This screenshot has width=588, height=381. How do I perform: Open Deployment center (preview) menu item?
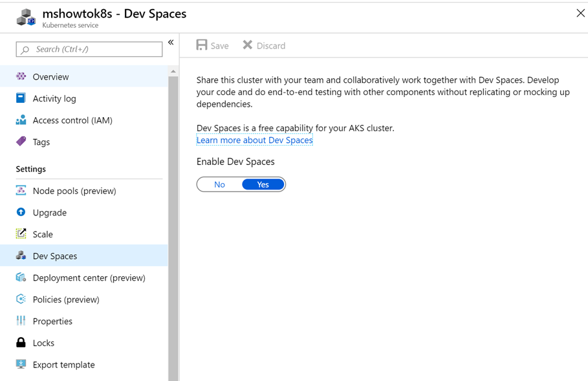[84, 278]
